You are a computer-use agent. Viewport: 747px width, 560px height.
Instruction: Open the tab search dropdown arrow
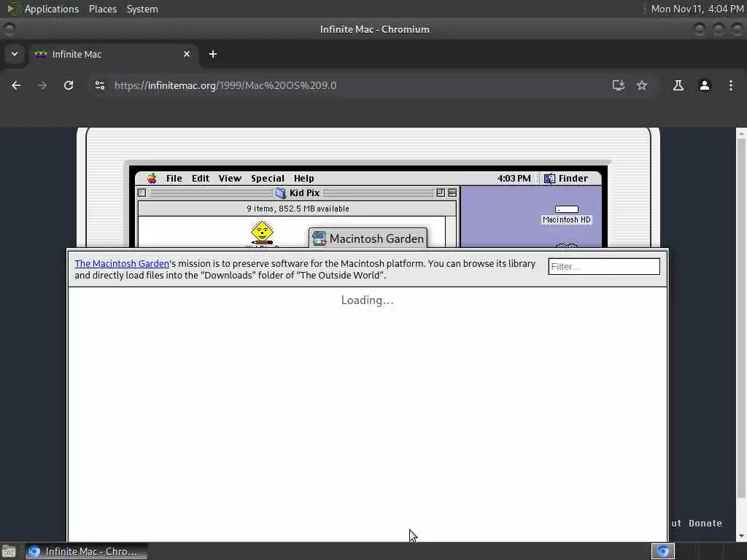(15, 54)
